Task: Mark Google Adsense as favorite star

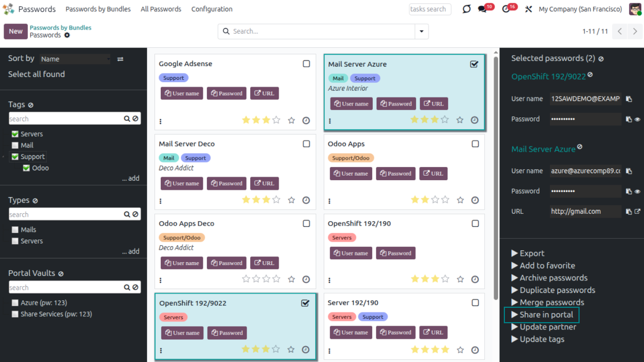Action: 291,120
